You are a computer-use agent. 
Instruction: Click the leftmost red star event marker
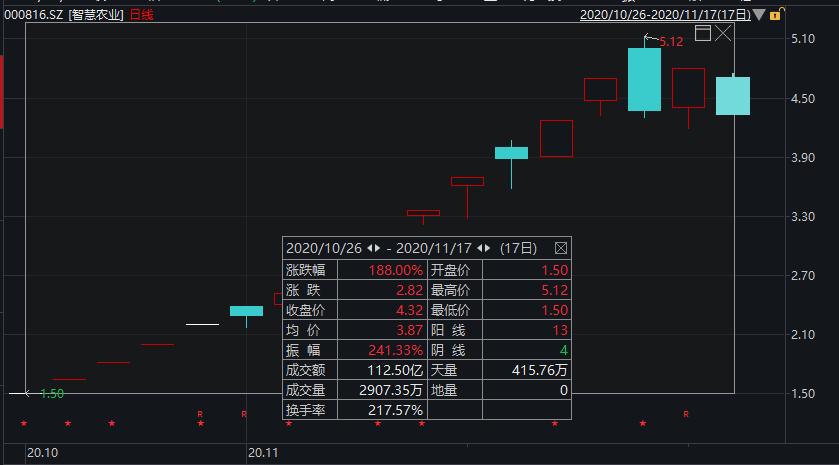[24, 424]
